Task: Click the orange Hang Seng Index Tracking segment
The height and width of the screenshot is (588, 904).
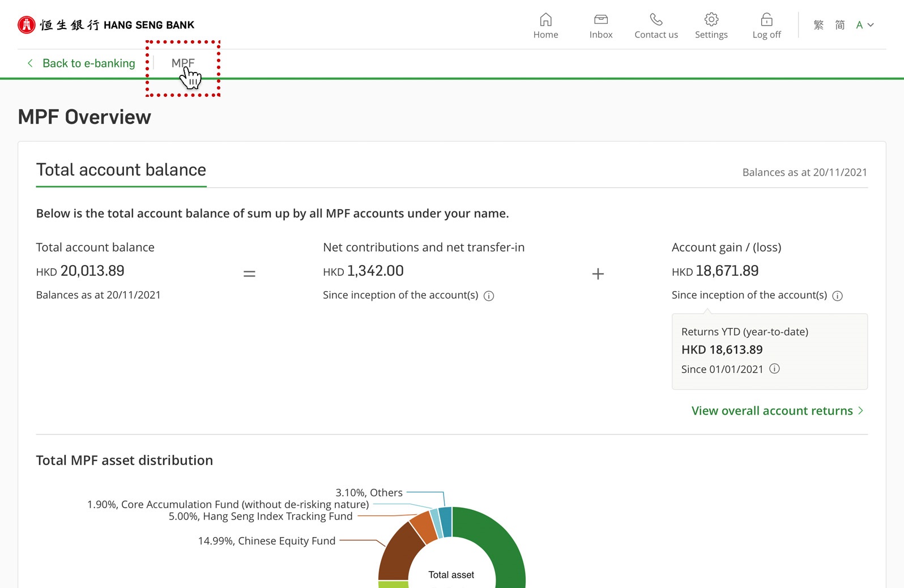Action: (x=424, y=526)
